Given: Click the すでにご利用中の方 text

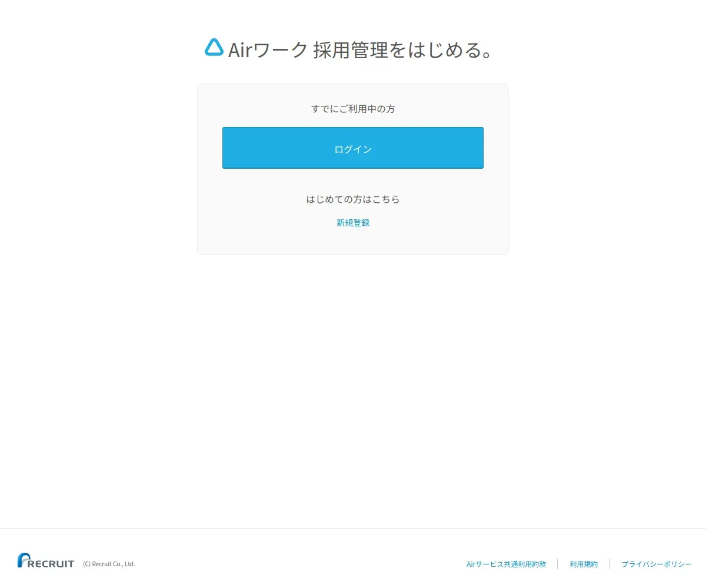Looking at the screenshot, I should (x=353, y=109).
